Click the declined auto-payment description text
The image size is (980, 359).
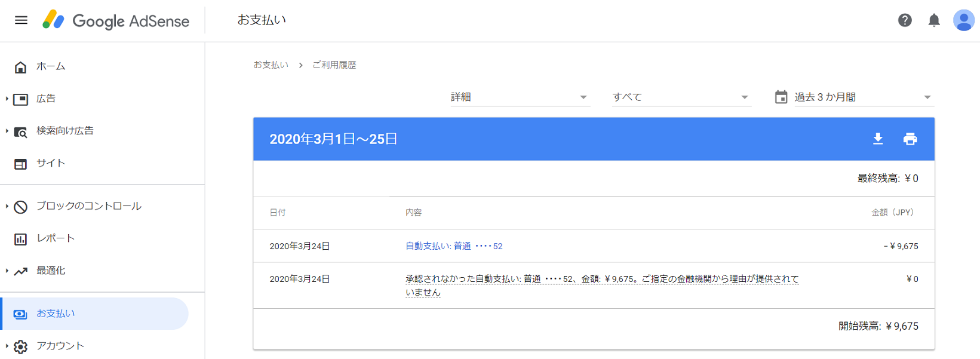pos(601,279)
